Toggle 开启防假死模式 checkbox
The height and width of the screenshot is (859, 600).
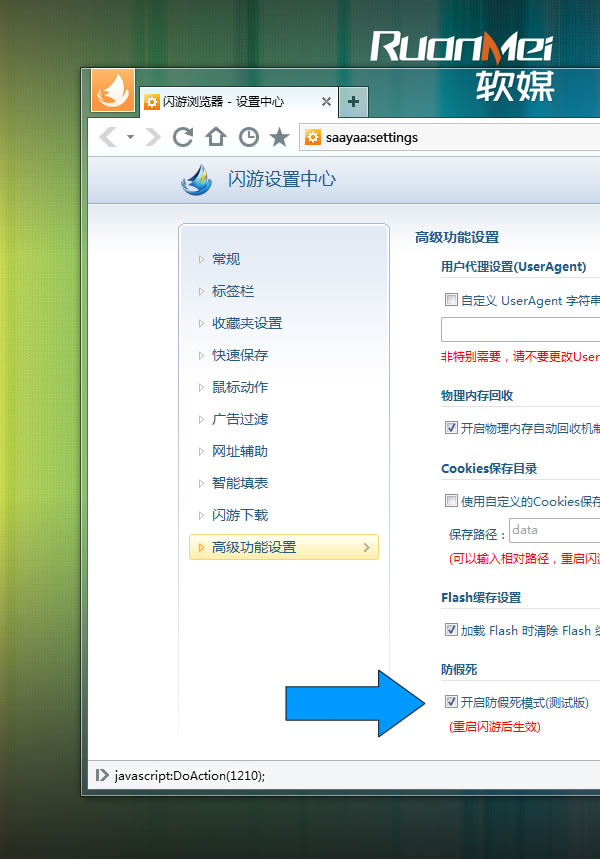451,702
